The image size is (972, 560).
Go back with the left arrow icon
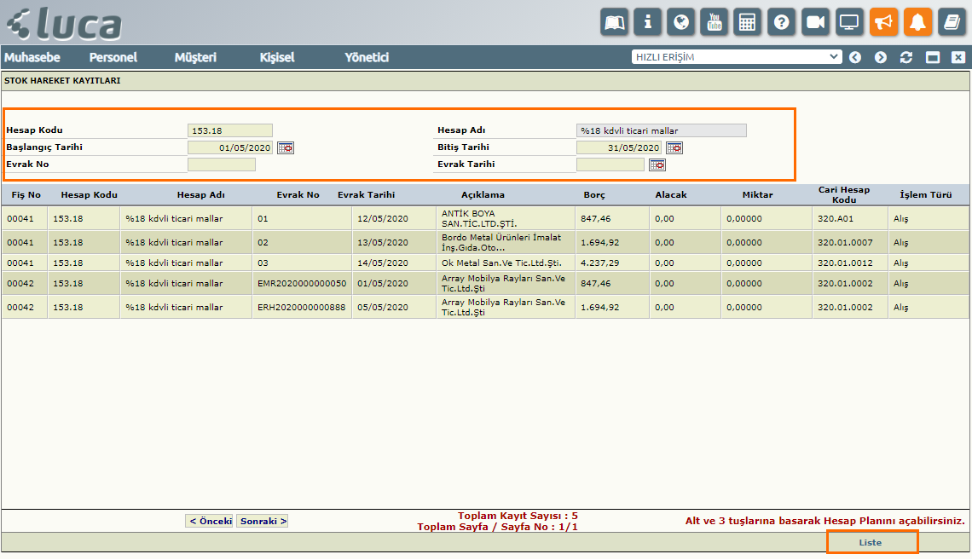point(855,58)
